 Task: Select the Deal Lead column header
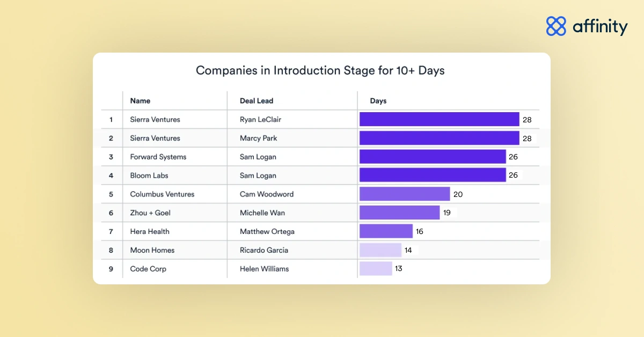[x=257, y=101]
